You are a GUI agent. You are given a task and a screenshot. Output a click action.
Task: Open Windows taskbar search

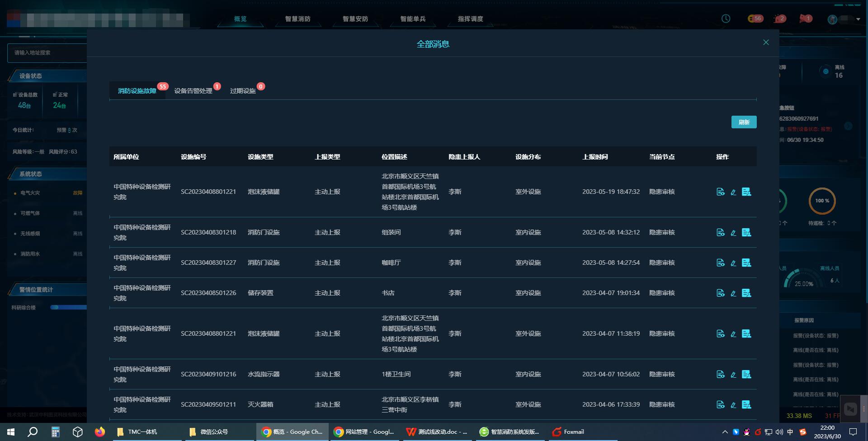click(x=33, y=432)
